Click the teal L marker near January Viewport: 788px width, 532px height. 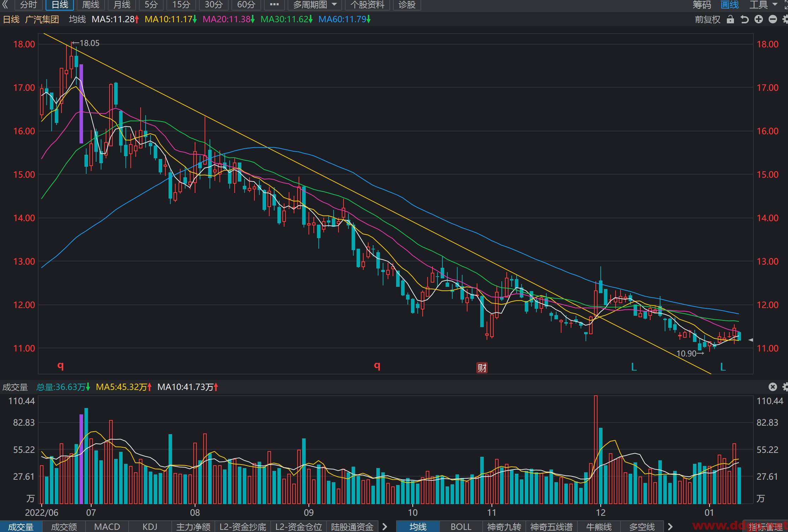pyautogui.click(x=723, y=367)
